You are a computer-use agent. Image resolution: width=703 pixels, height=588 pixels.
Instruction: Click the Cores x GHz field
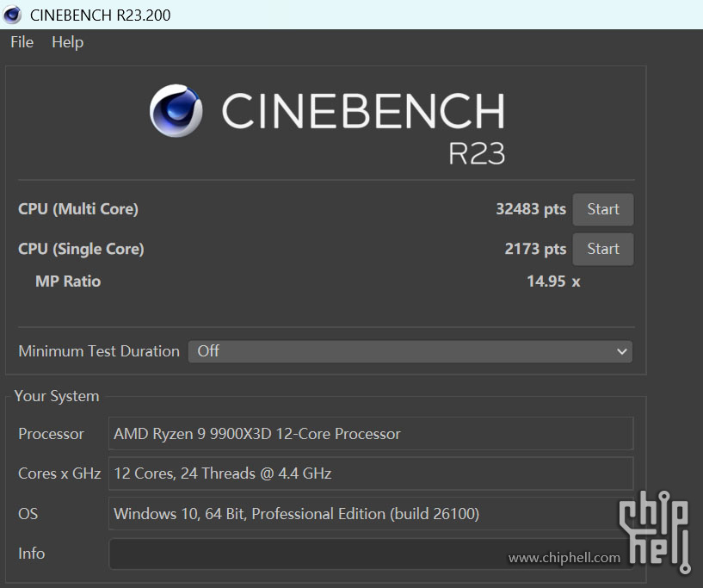[371, 473]
